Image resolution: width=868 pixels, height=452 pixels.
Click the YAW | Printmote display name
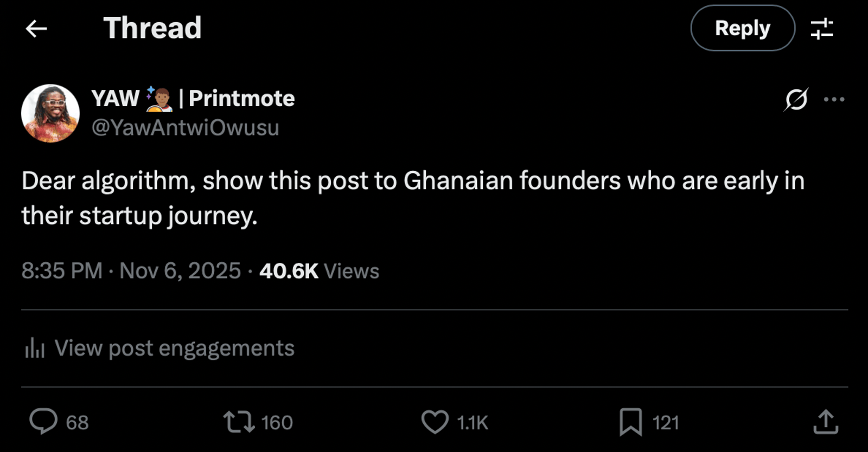[x=193, y=99]
